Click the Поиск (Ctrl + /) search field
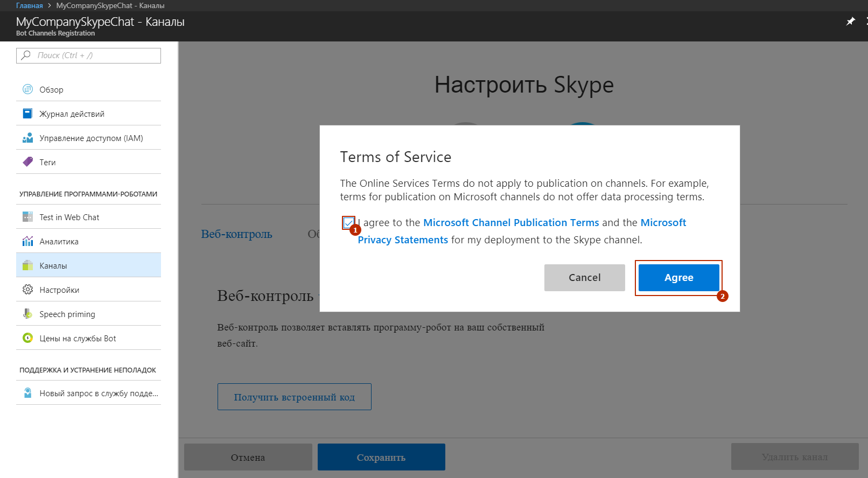 coord(88,55)
